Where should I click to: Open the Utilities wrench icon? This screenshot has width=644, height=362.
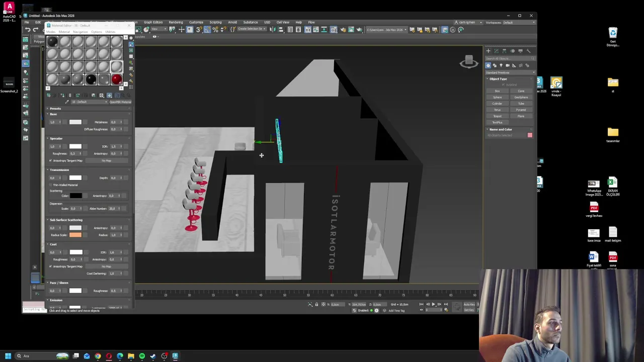pos(528,51)
